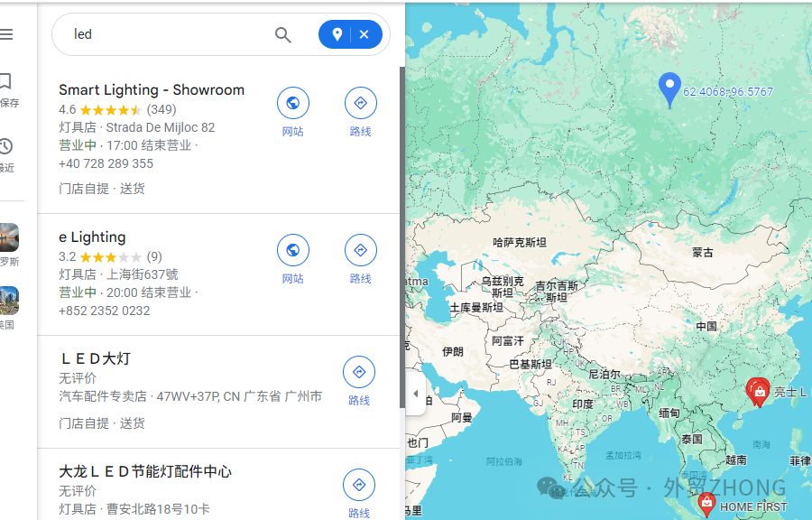This screenshot has height=520, width=812.
Task: Open Smart Lighting - Showroom result
Action: click(152, 89)
